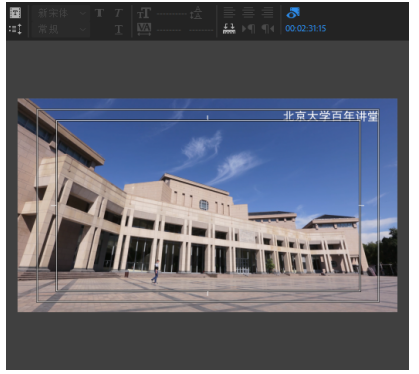Toggle italic text formatting

click(x=119, y=13)
